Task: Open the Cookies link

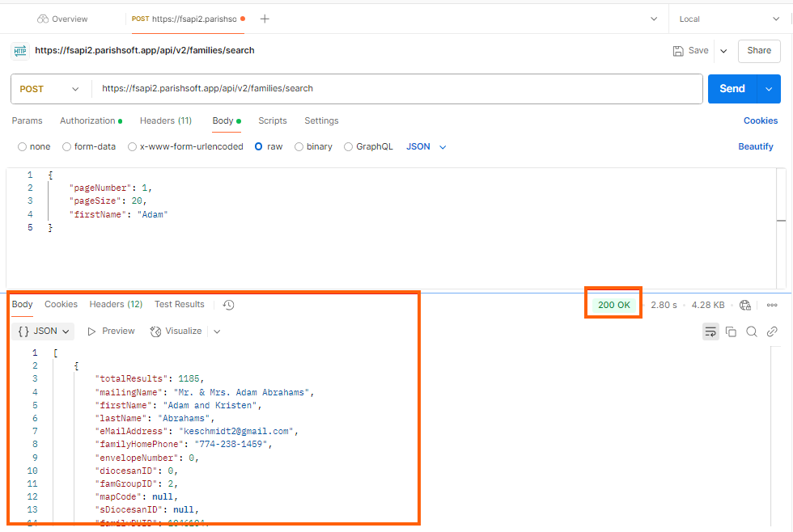Action: click(x=760, y=120)
